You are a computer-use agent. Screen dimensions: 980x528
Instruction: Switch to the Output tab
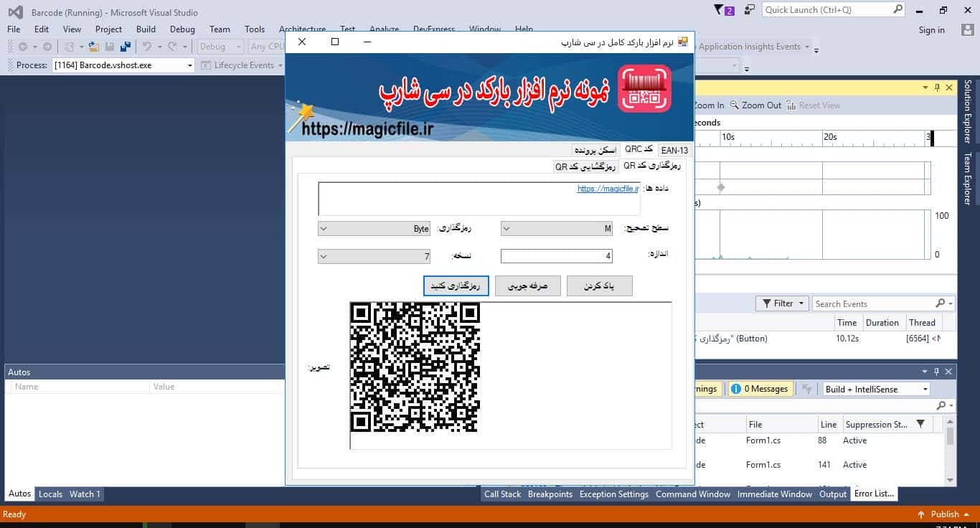(x=833, y=494)
